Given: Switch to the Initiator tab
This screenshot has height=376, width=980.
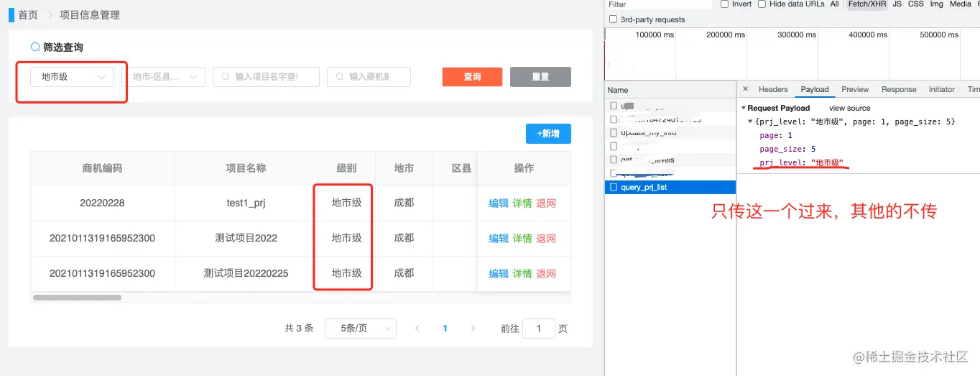Looking at the screenshot, I should [941, 90].
